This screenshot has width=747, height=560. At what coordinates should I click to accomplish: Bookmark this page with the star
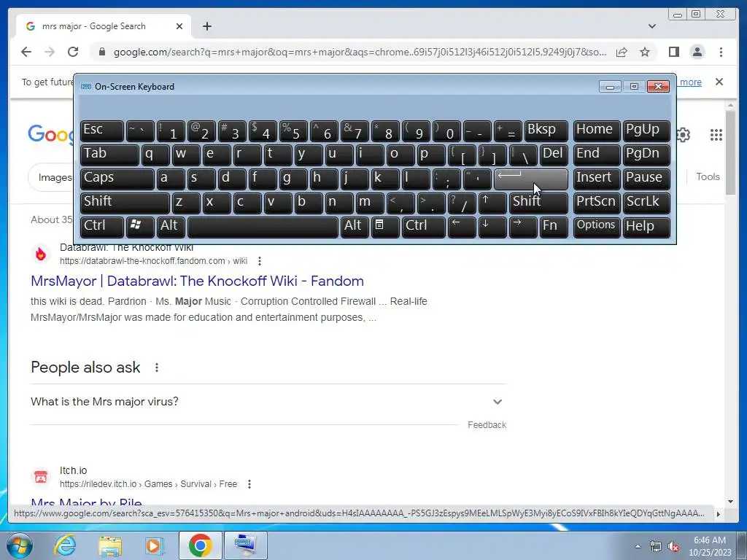tap(645, 52)
